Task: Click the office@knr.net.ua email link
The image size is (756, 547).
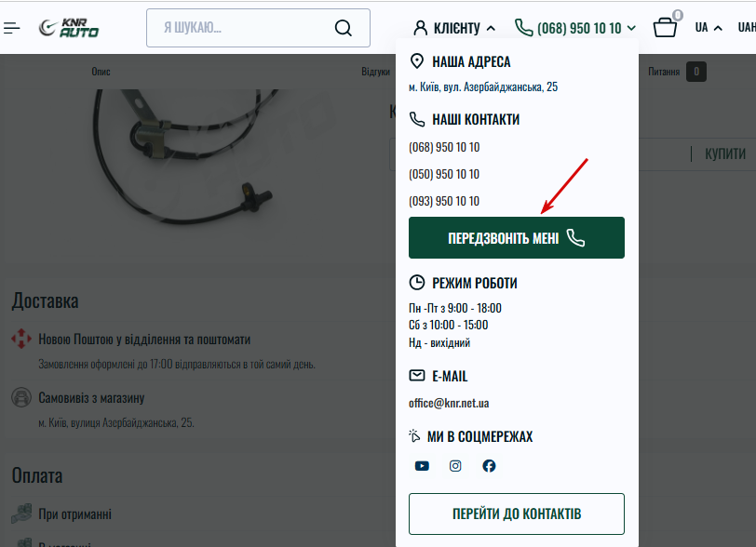Action: 449,404
